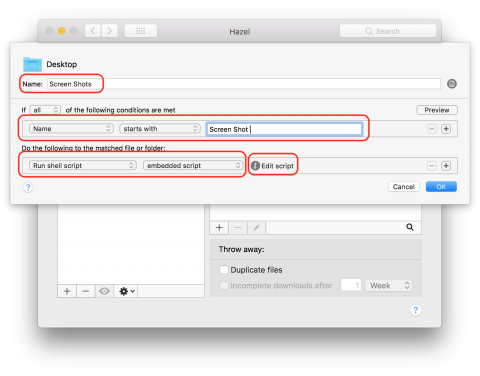Open the Week time-unit dropdown
This screenshot has width=480, height=376.
(x=389, y=285)
